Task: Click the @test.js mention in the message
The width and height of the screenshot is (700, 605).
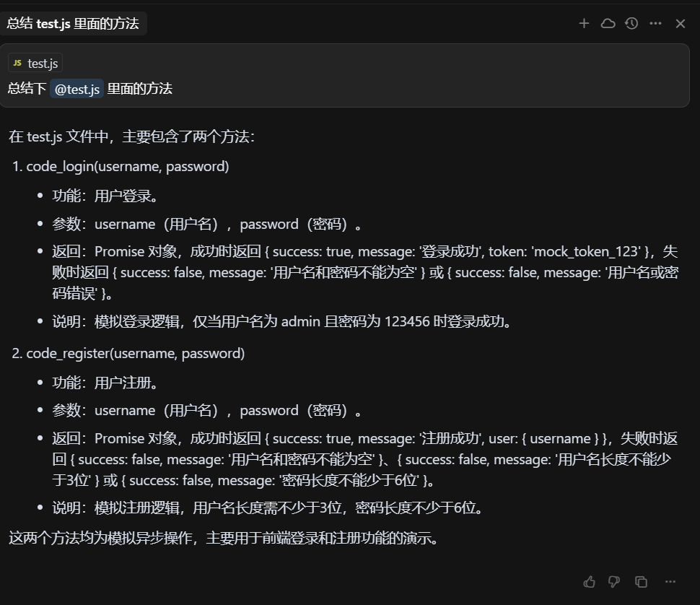Action: point(77,89)
